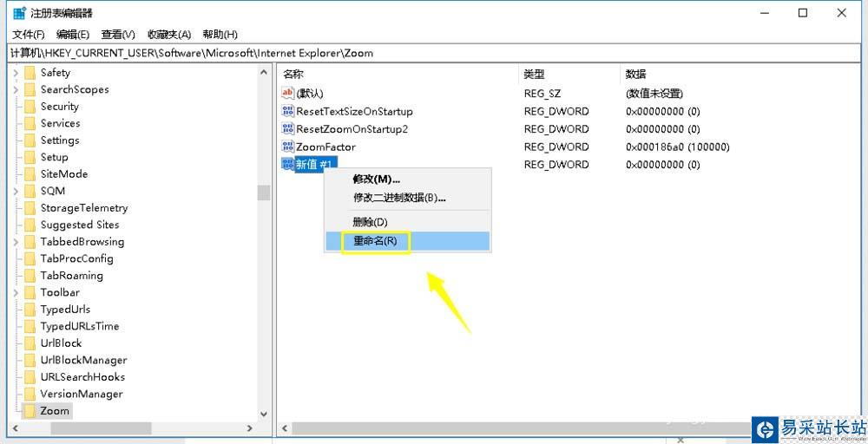
Task: Choose 修改二进制数据(B)... in context menu
Action: (407, 198)
